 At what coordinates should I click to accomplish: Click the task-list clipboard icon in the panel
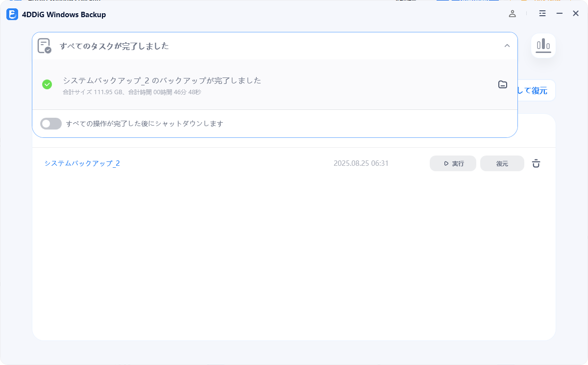pyautogui.click(x=44, y=46)
